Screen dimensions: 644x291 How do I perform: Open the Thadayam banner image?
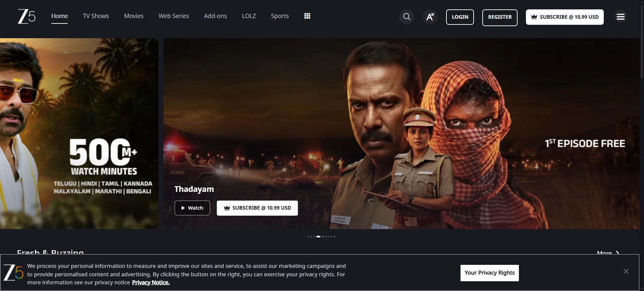click(401, 134)
